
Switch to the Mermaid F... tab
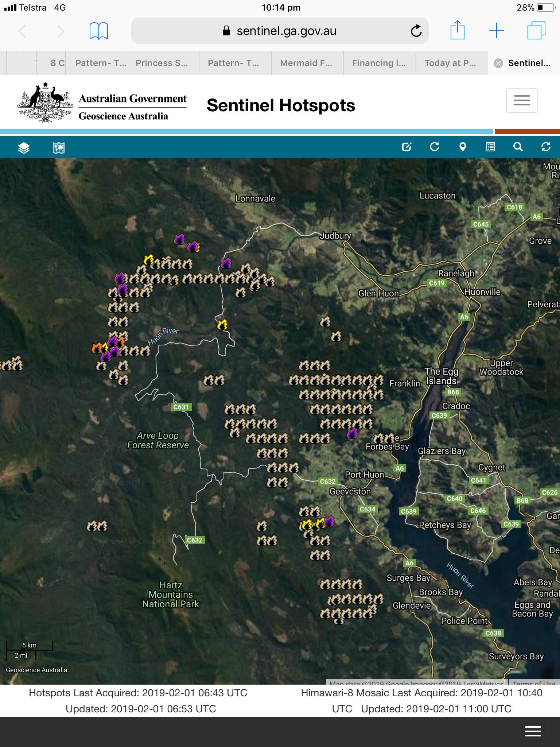point(306,63)
